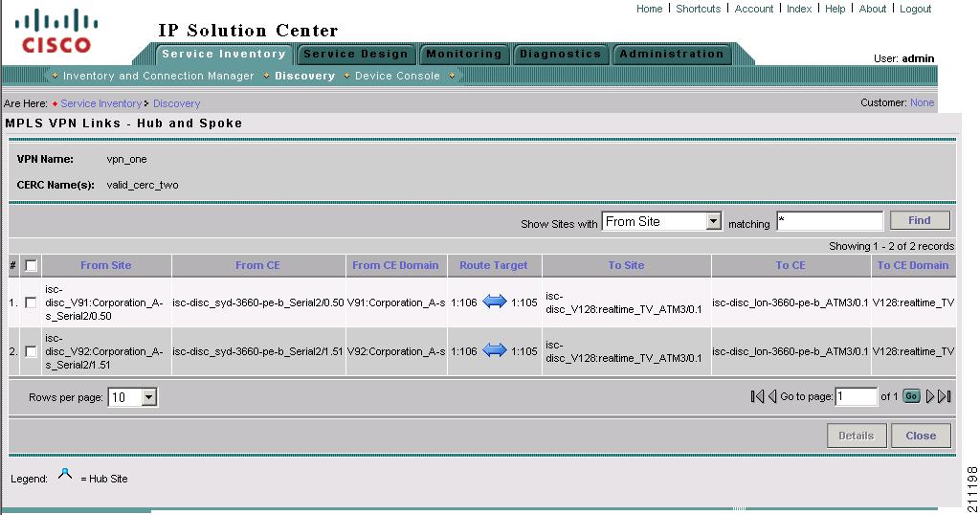Check the row 1 V91 checkbox
Screen dimensions: 980x515
[x=31, y=302]
